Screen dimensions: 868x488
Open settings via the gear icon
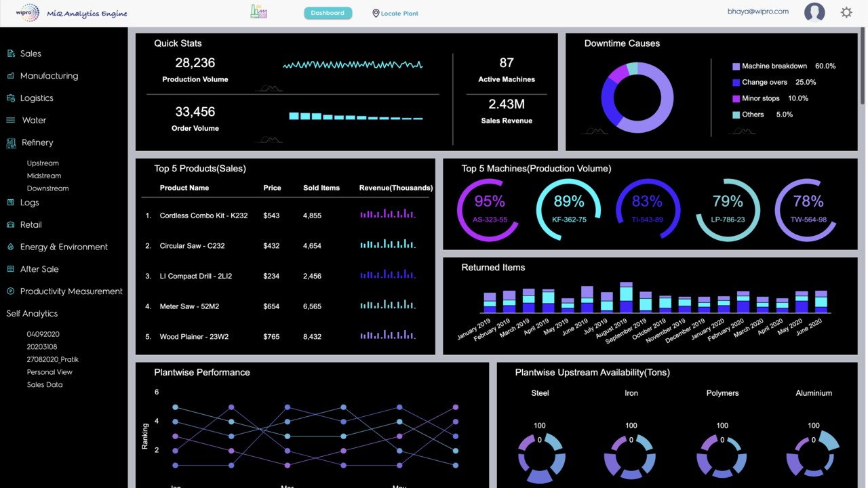846,12
